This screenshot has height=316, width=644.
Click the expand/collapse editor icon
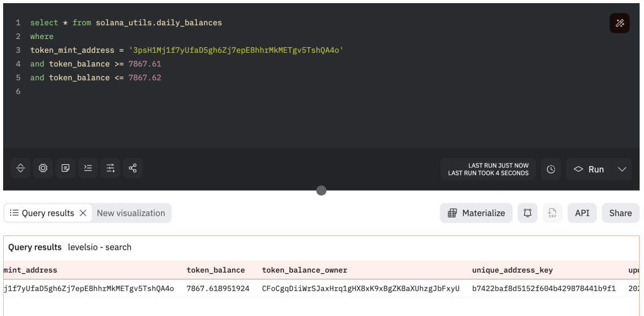21,169
